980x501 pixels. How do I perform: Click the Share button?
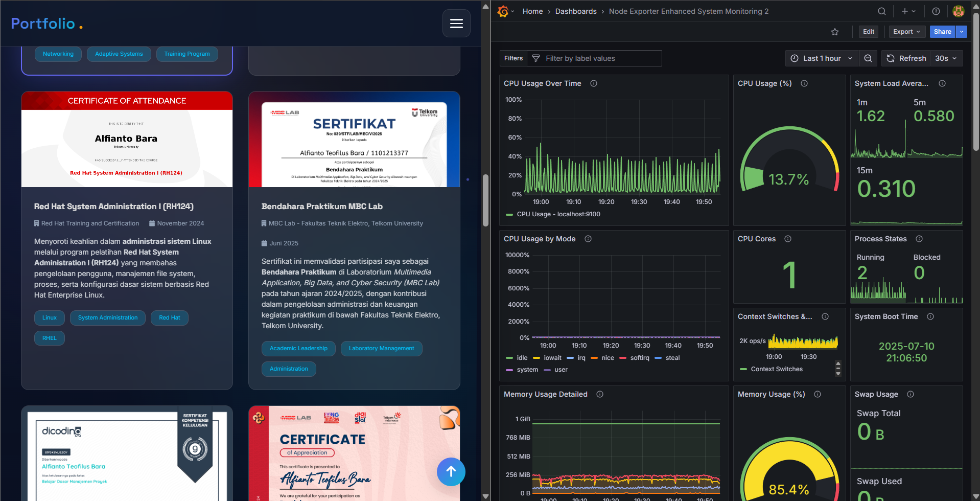943,32
